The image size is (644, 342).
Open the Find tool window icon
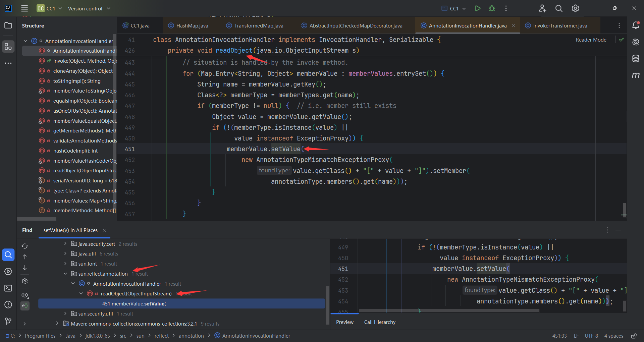click(x=8, y=255)
